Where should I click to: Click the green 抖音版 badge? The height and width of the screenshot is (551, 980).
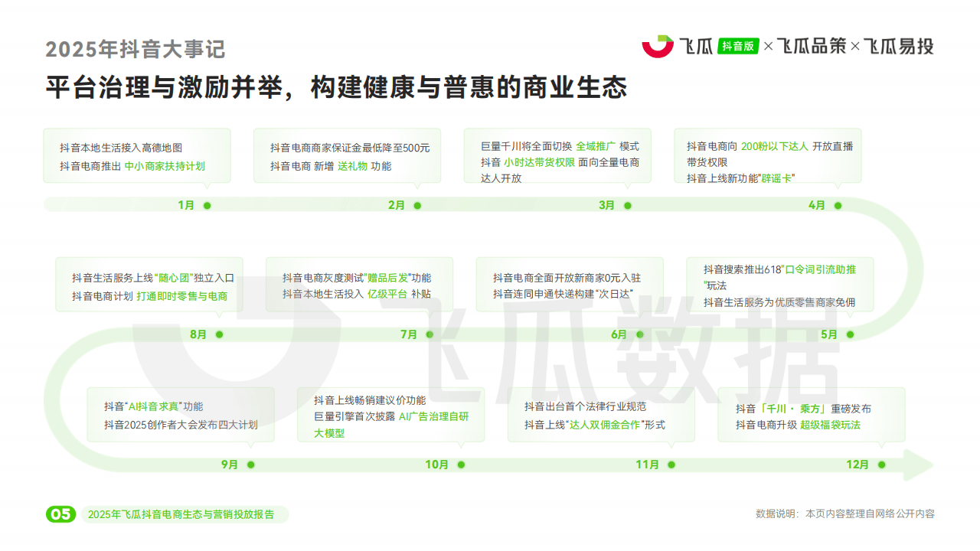[738, 46]
